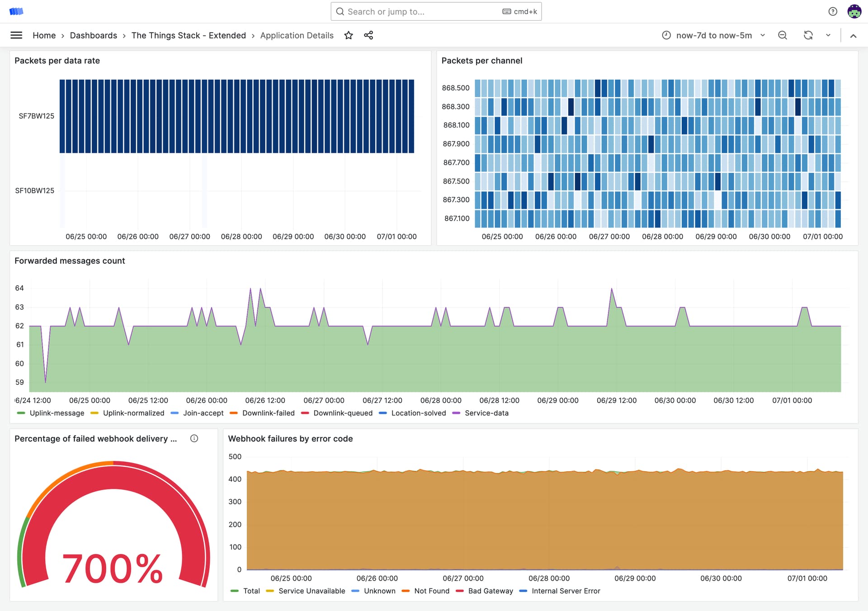Viewport: 868px width, 611px height.
Task: Click The Things Stack - Extended breadcrumb
Action: click(x=189, y=35)
